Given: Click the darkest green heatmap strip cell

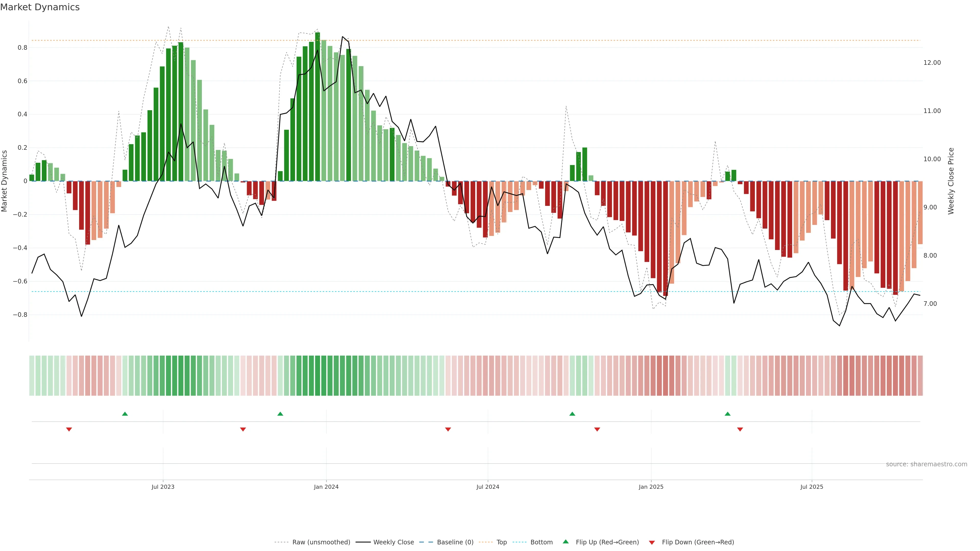Looking at the screenshot, I should (x=317, y=375).
